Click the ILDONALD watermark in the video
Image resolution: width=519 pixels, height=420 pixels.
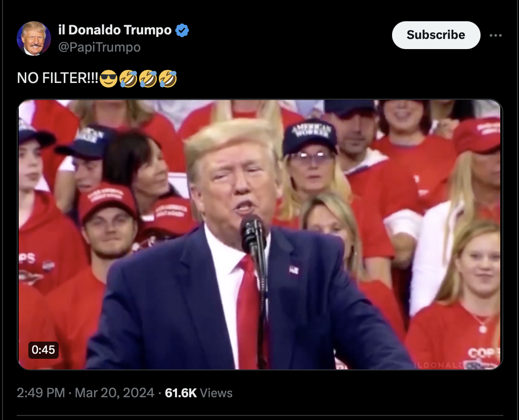[440, 365]
